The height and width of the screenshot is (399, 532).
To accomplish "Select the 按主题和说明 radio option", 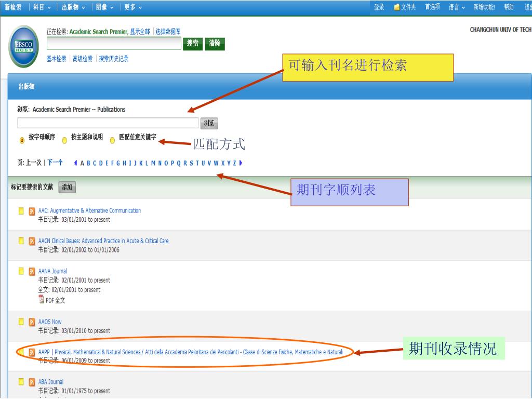I will tap(64, 140).
